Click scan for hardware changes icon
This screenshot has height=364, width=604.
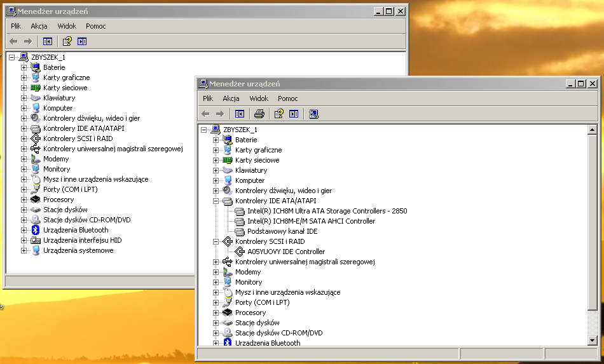coord(313,114)
